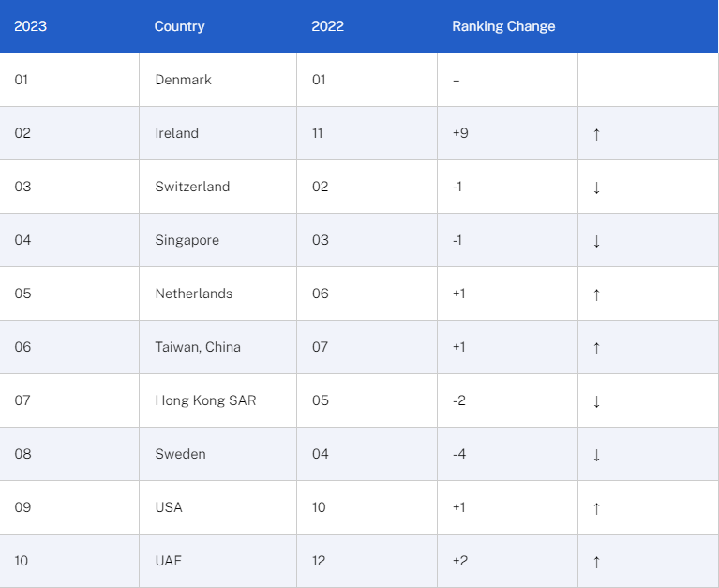Viewport: 719px width, 588px height.
Task: Click the down arrow in Singapore row
Action: (x=596, y=241)
